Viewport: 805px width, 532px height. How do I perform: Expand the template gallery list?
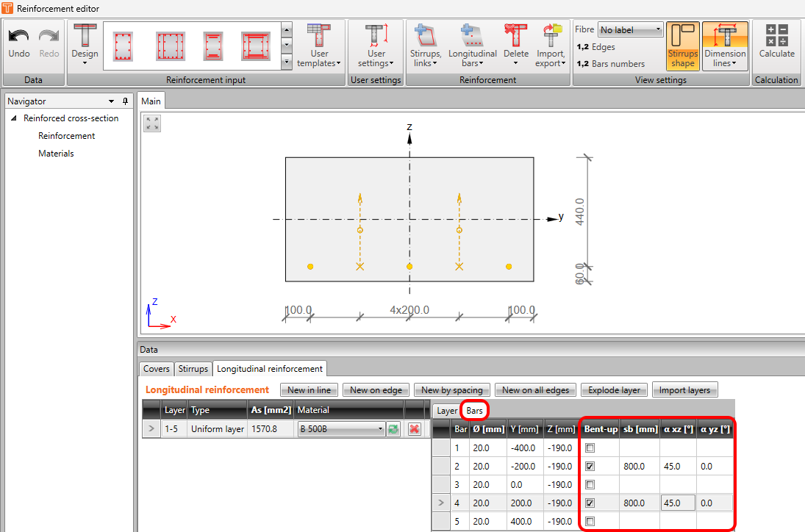(287, 62)
